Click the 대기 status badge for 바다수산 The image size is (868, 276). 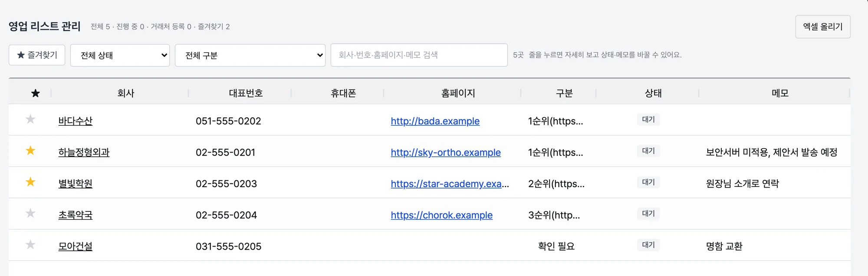point(648,120)
